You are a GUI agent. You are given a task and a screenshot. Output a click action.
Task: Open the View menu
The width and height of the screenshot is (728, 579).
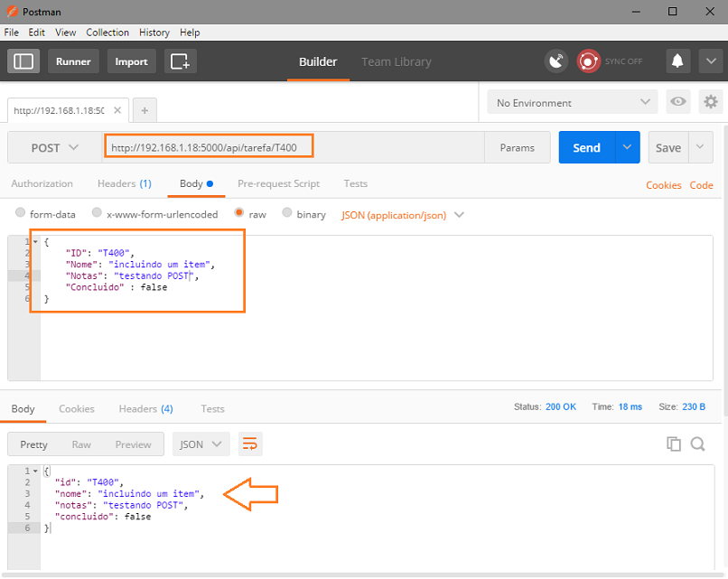(65, 33)
